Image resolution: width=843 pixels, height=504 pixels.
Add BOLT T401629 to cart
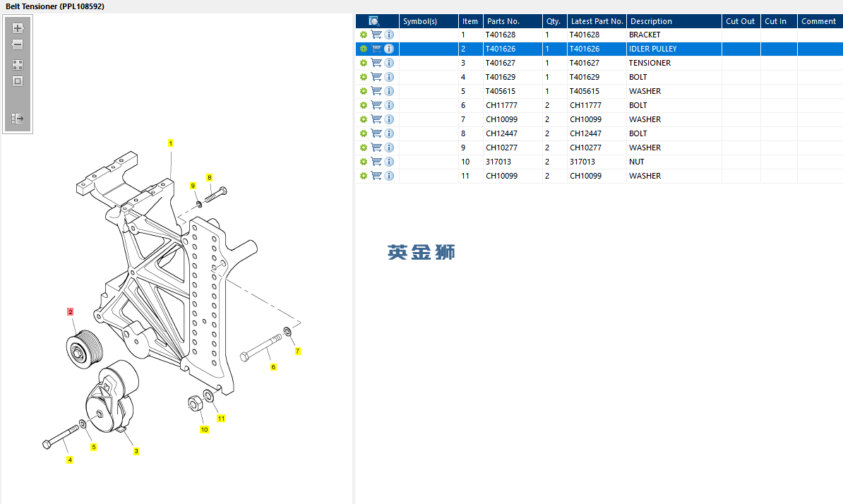376,77
